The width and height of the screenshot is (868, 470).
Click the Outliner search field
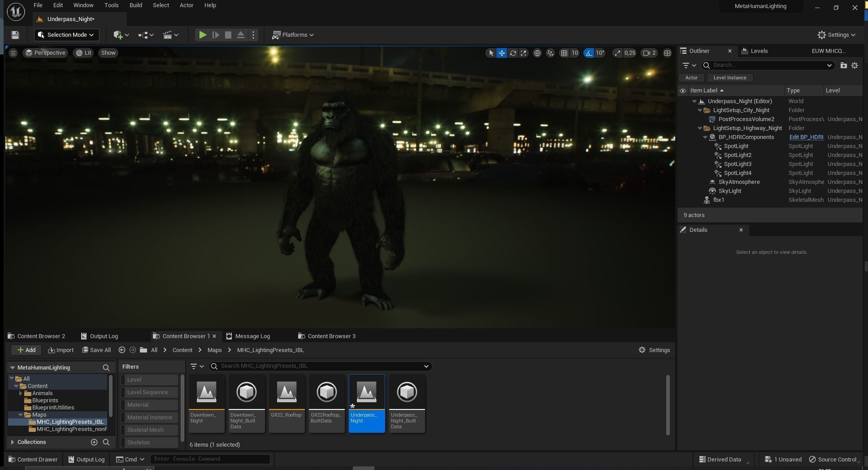click(x=768, y=65)
